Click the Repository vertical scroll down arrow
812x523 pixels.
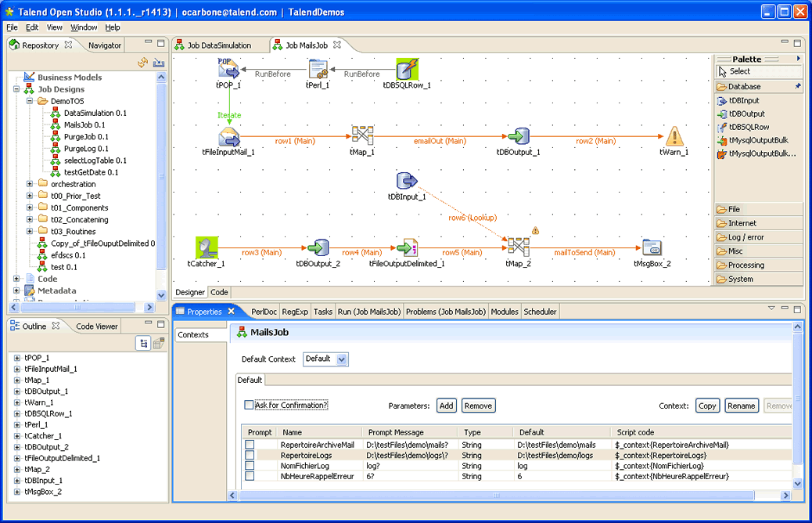161,295
